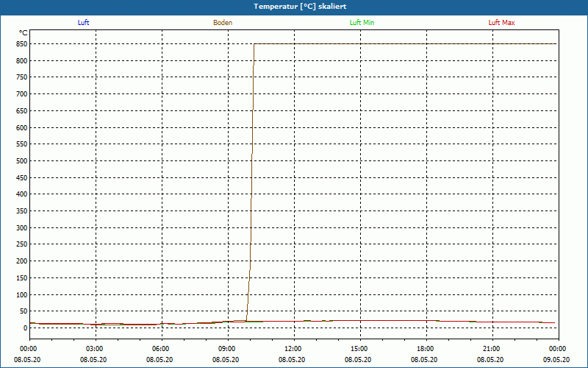This screenshot has width=588, height=368.
Task: Click the °C unit label on the axis
Action: (x=24, y=33)
